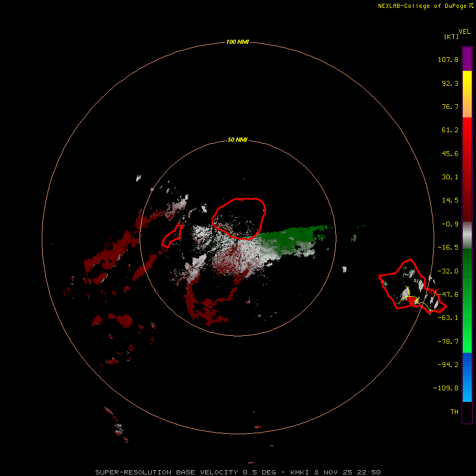476x476 pixels.
Task: Select the 107.8 velocity scale value
Action: pyautogui.click(x=448, y=59)
